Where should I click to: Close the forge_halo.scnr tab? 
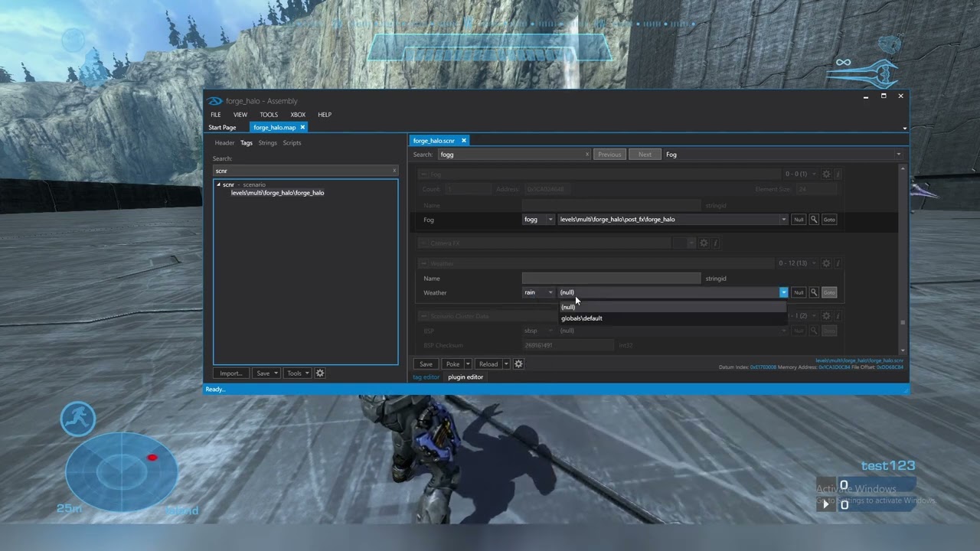tap(464, 141)
